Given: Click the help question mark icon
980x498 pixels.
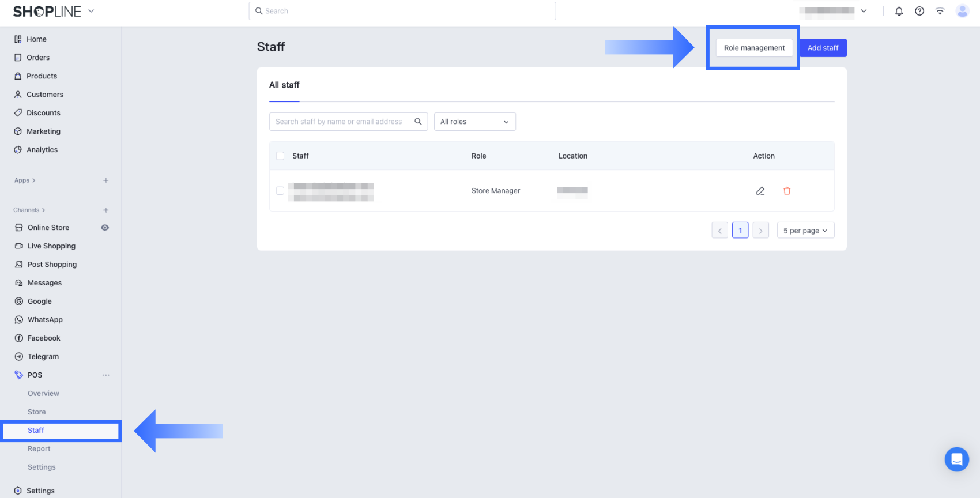Looking at the screenshot, I should point(919,11).
